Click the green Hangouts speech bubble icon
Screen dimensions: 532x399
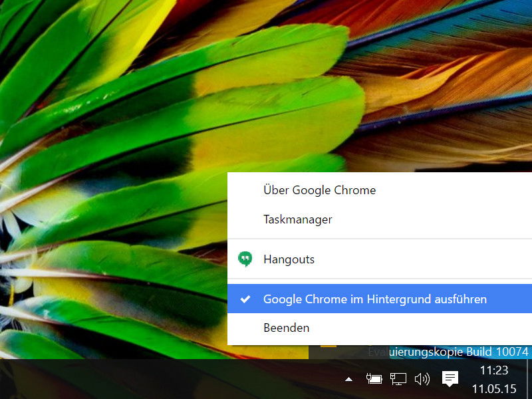(245, 259)
